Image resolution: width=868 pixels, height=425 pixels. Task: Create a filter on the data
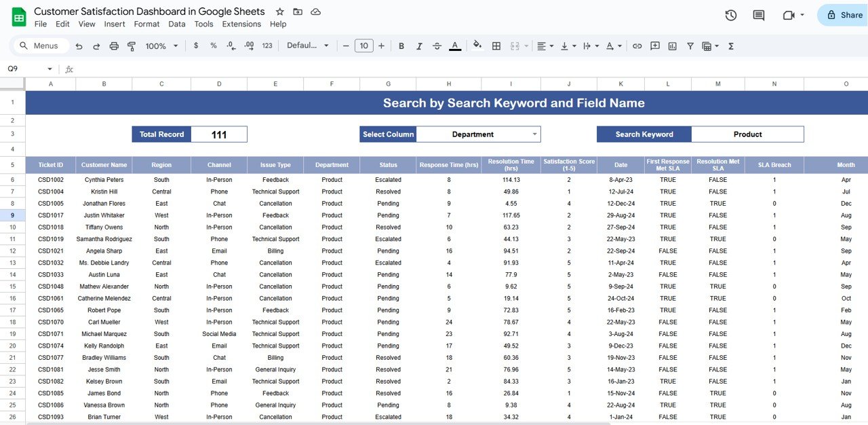[690, 45]
